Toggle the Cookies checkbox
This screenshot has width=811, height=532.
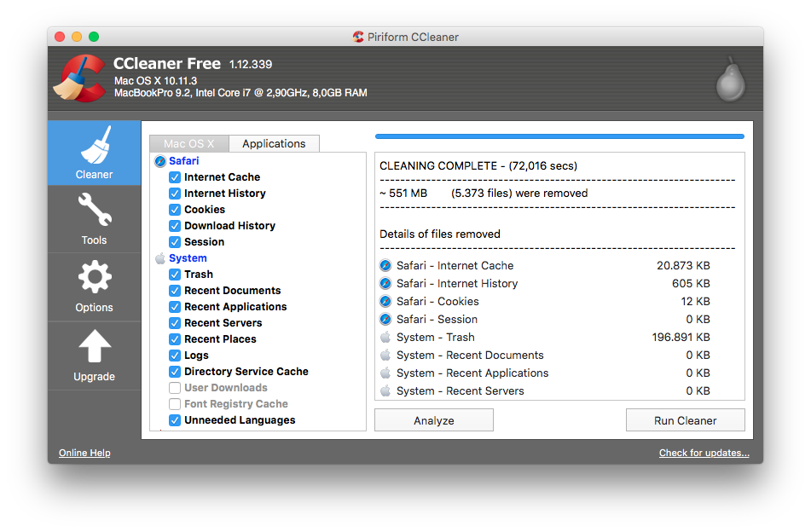click(x=175, y=210)
